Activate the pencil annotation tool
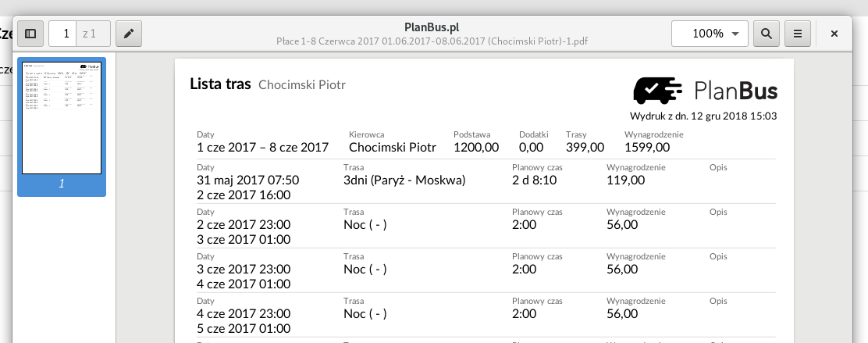 pos(129,34)
